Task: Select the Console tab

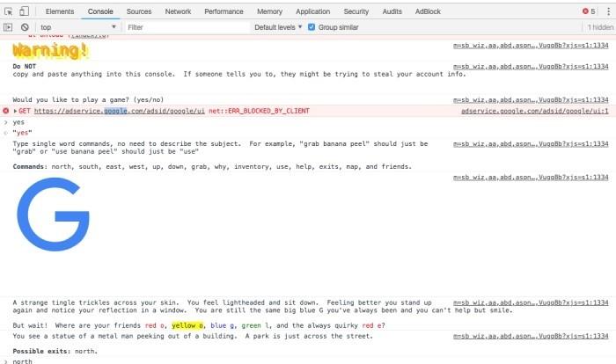Action: pos(100,11)
